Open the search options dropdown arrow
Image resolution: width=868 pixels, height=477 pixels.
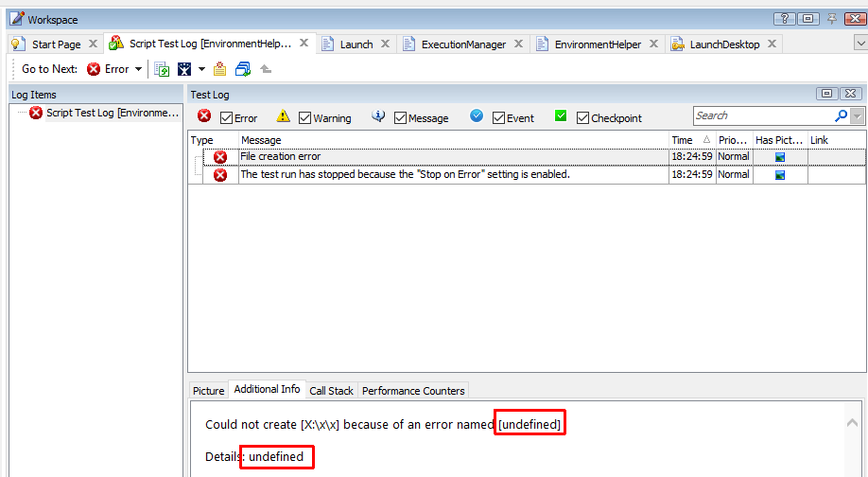coord(858,116)
